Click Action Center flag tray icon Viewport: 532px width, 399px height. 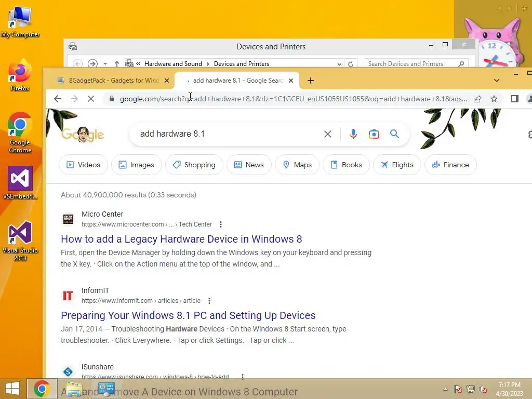click(x=458, y=389)
